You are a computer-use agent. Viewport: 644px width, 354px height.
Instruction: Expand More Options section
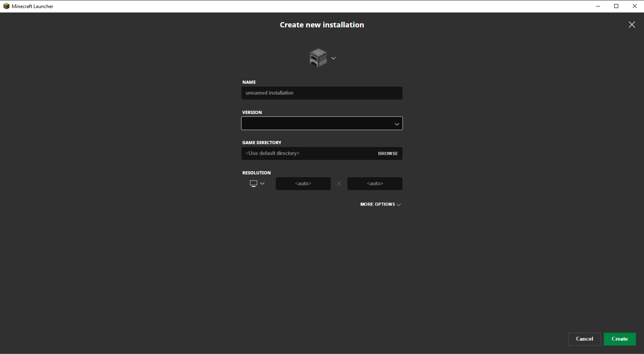click(381, 205)
